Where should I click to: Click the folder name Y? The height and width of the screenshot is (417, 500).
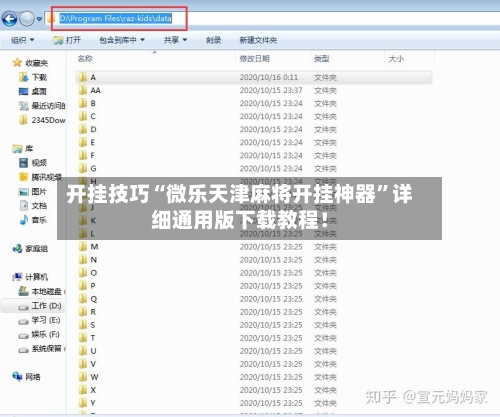[x=93, y=403]
